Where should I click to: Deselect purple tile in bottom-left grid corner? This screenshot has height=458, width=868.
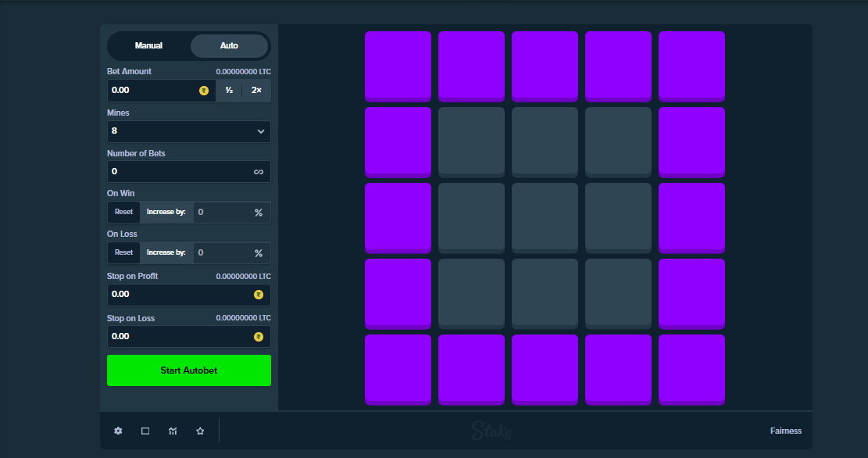click(398, 370)
